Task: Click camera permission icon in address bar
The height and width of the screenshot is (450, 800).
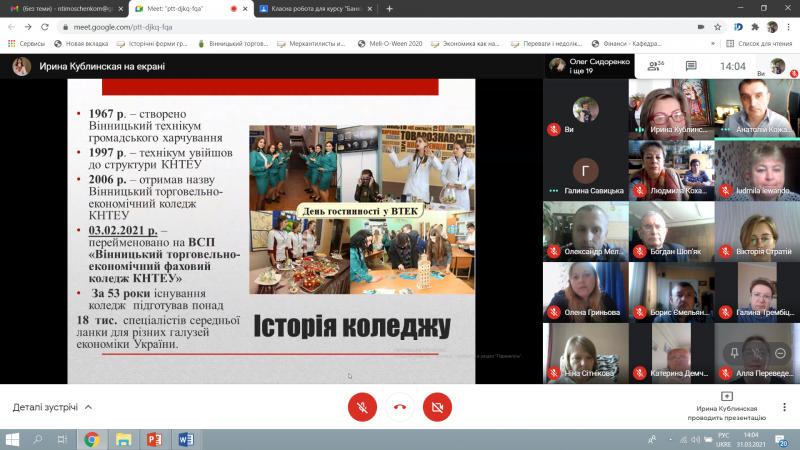Action: point(701,27)
